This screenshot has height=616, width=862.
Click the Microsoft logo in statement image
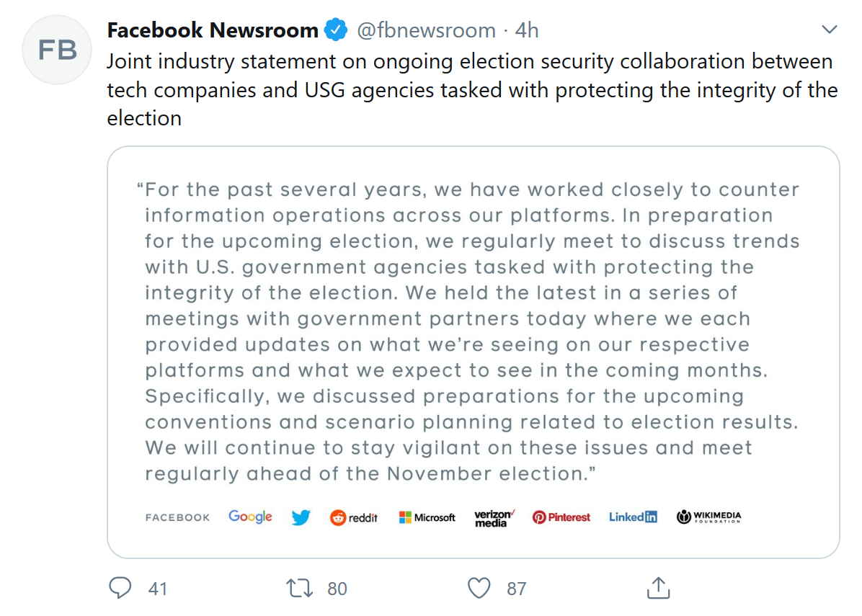[427, 517]
